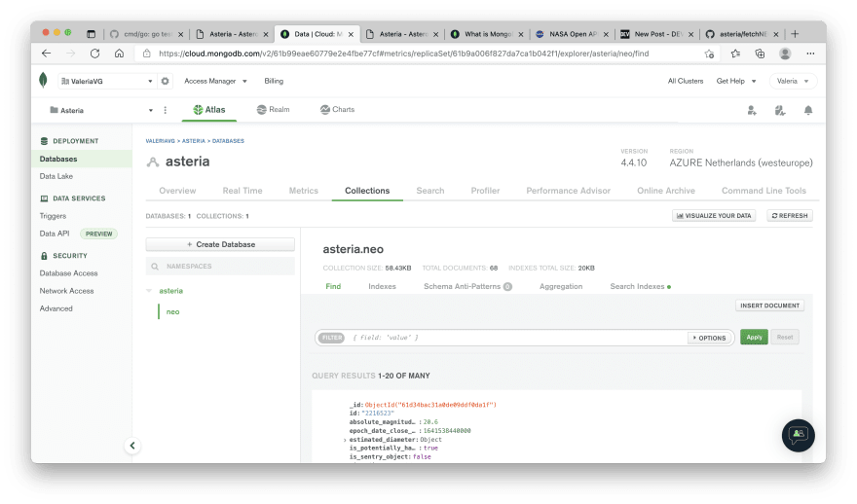Go back in the browser

click(x=47, y=54)
